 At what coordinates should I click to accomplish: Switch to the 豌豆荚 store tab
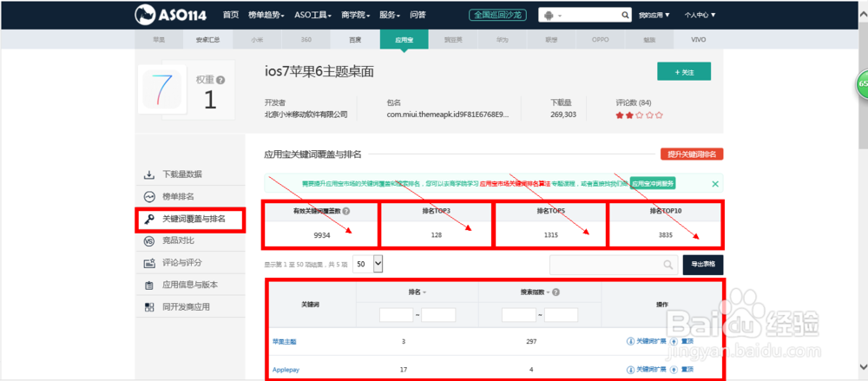click(453, 40)
